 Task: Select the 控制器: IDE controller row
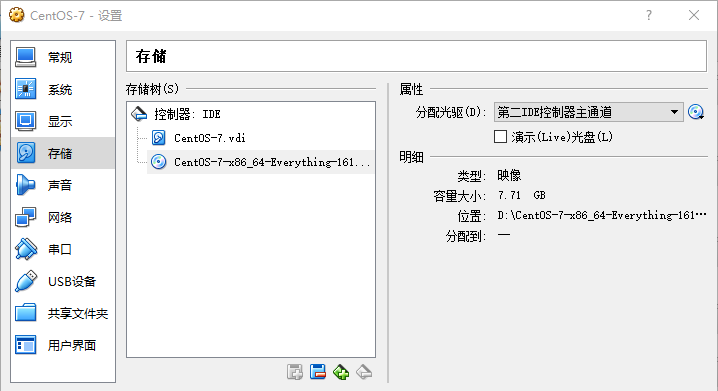(251, 114)
